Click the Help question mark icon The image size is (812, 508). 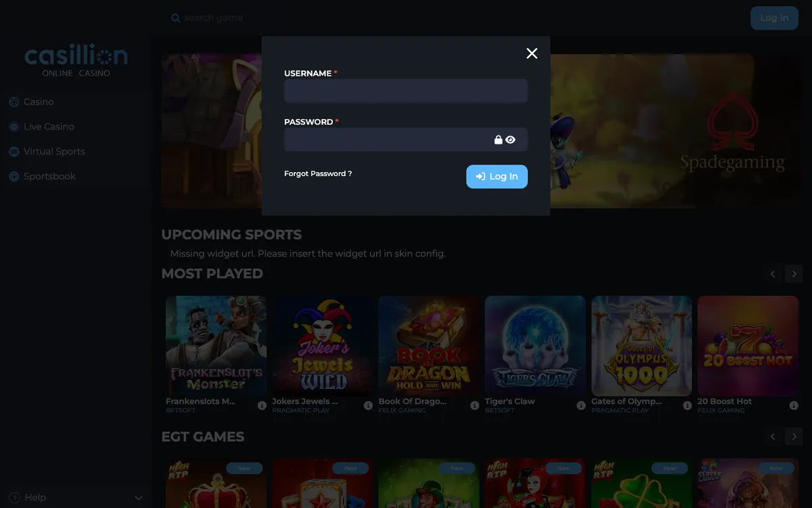pos(15,498)
